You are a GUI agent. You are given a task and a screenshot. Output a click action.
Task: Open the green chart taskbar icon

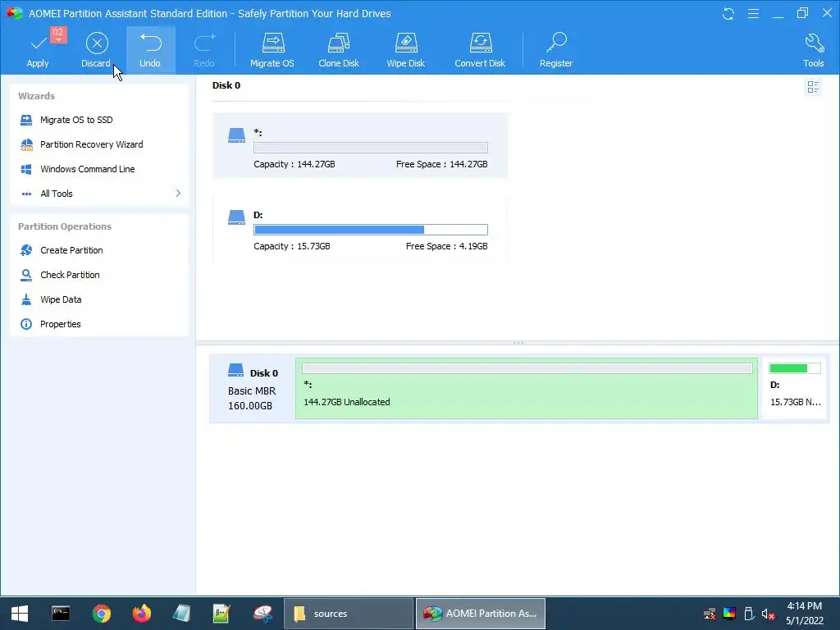pos(221,614)
